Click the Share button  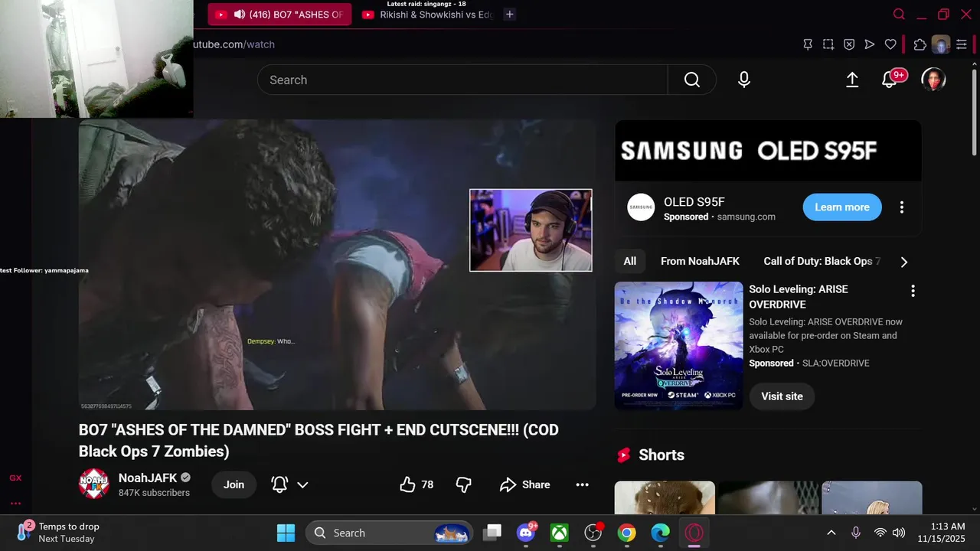tap(525, 484)
